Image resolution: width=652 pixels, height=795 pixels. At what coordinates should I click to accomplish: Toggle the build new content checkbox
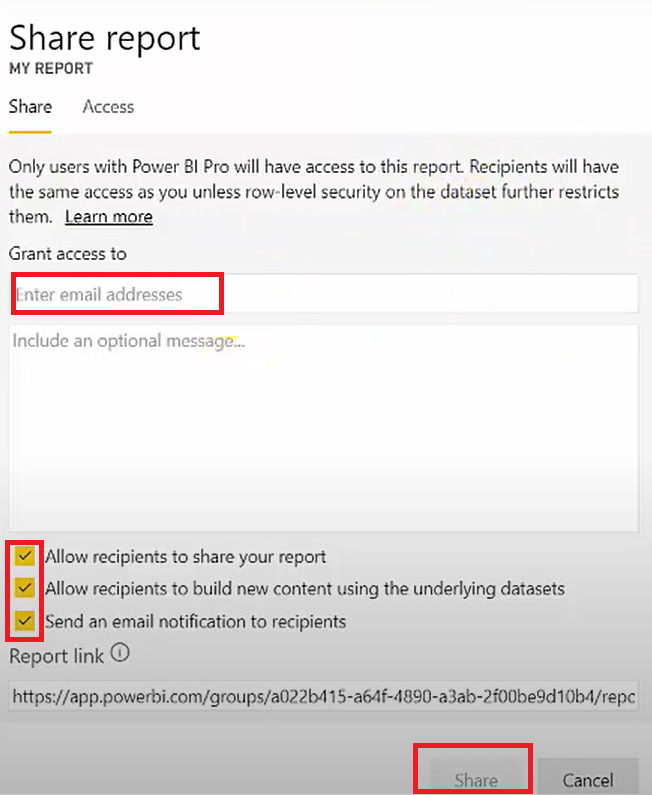coord(24,588)
